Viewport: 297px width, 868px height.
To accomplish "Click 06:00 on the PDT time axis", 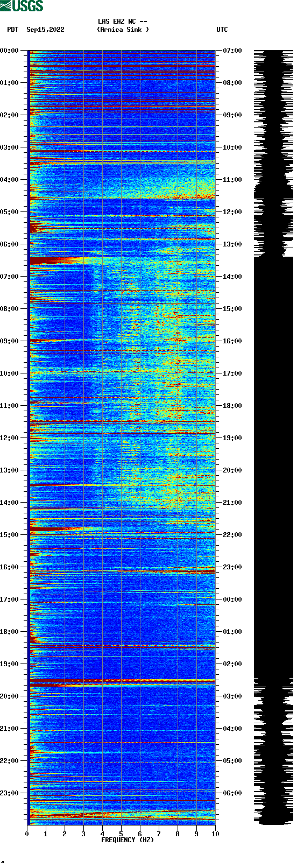I will [x=10, y=244].
